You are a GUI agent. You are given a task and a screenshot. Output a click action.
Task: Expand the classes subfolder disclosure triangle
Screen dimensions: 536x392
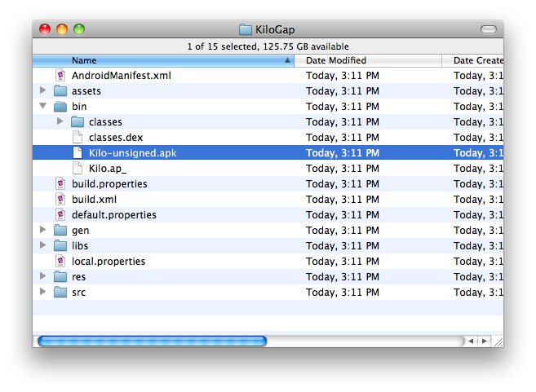[60, 121]
